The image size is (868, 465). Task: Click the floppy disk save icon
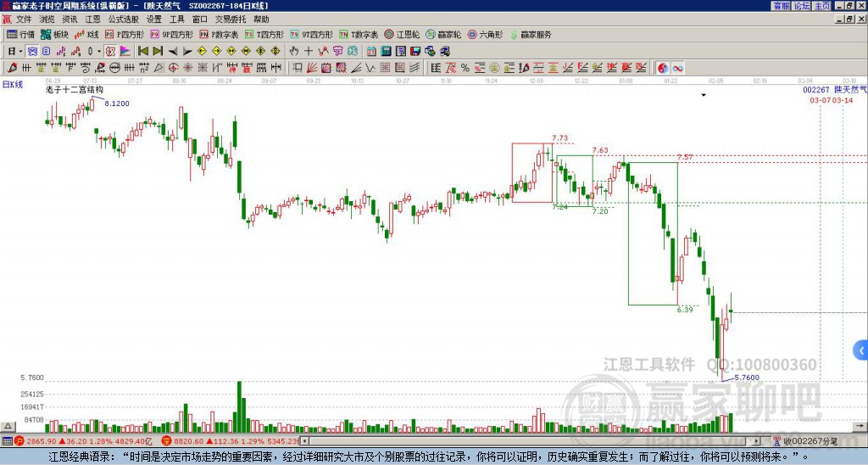click(x=415, y=51)
